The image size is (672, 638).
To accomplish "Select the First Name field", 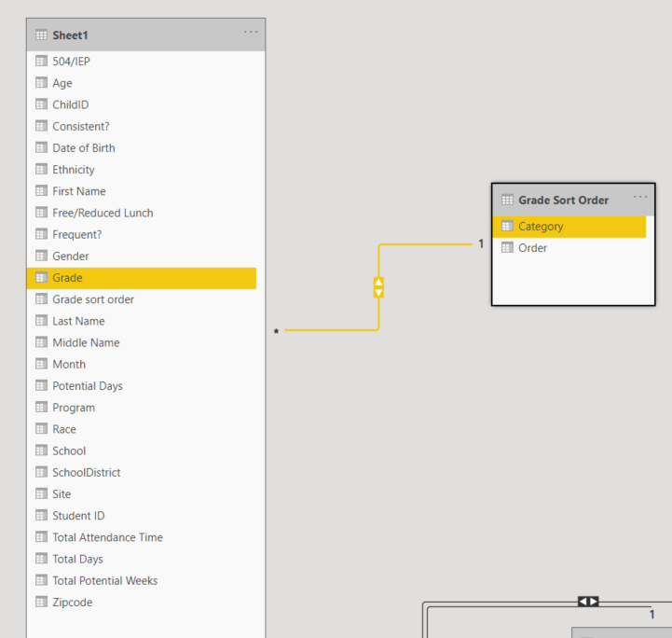I will [x=142, y=191].
